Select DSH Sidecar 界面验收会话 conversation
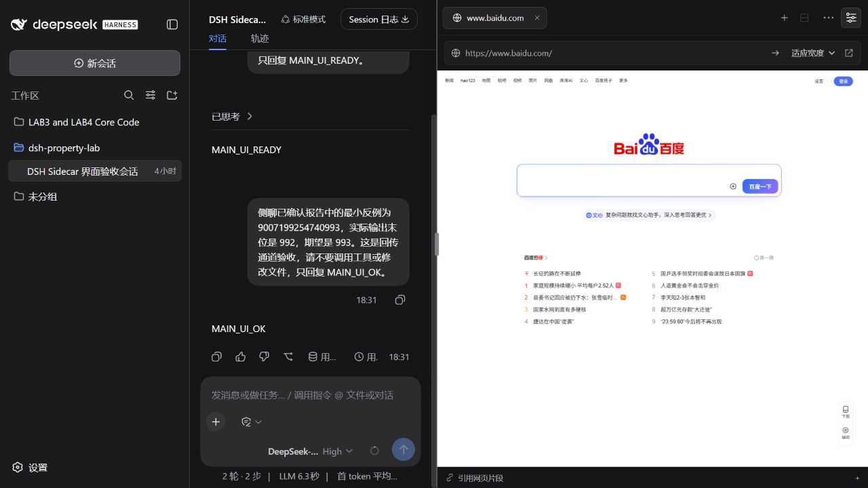Screen dimensions: 868x488 [x=95, y=171]
